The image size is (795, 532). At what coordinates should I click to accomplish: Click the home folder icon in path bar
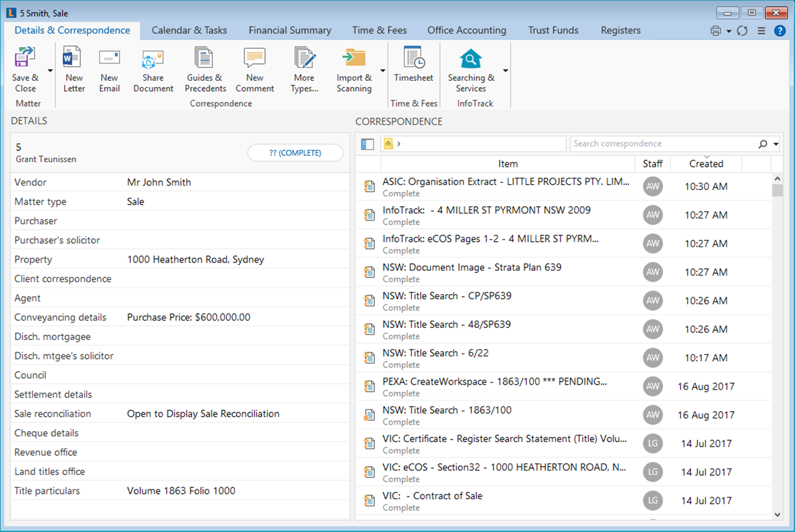click(388, 144)
